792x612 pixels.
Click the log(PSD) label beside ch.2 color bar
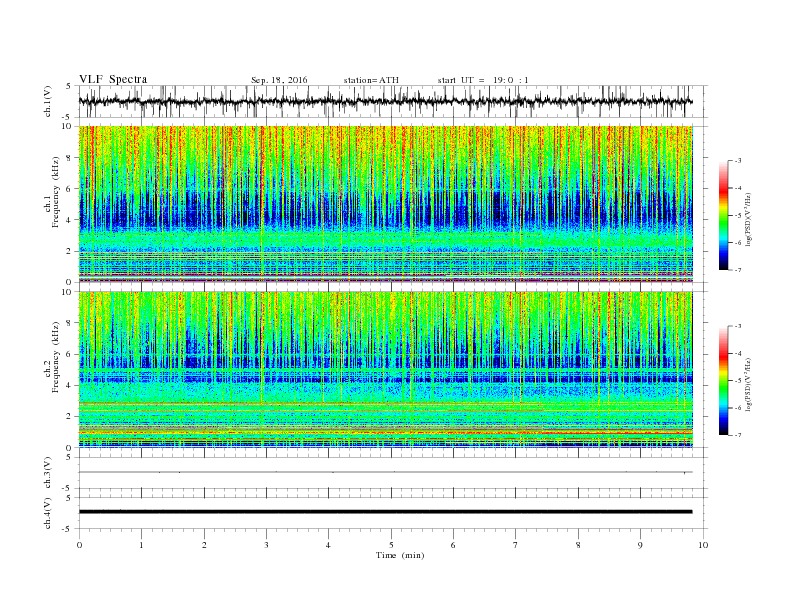coord(748,384)
